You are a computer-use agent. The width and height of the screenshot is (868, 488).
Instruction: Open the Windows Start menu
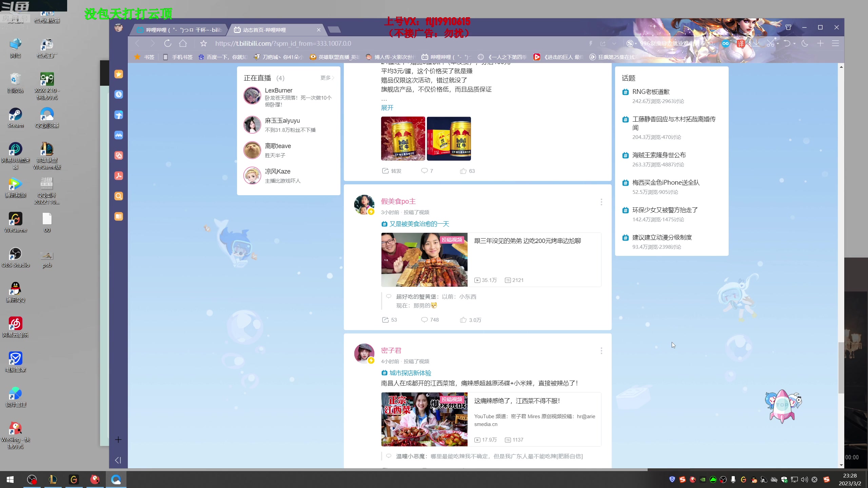tap(10, 480)
